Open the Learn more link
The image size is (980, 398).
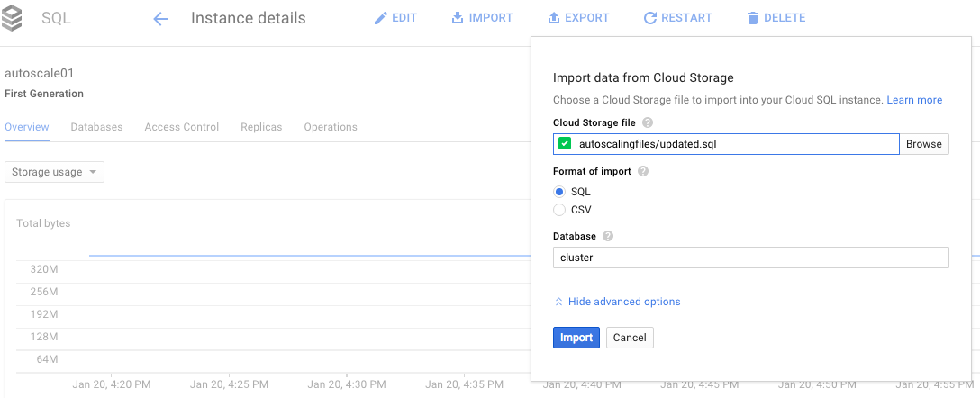[914, 100]
